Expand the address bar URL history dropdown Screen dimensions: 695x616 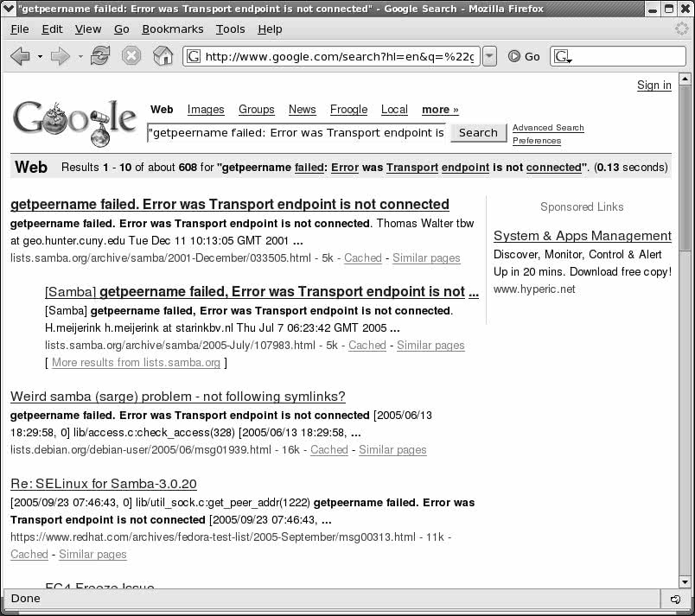tap(489, 56)
